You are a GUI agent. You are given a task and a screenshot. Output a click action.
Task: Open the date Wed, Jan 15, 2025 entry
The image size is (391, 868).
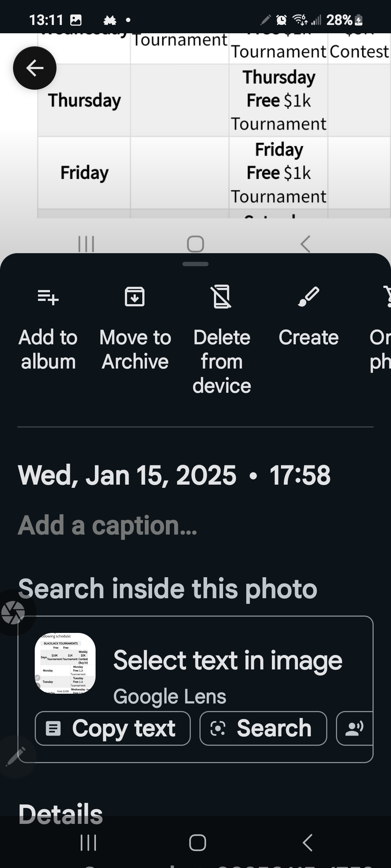(x=174, y=475)
